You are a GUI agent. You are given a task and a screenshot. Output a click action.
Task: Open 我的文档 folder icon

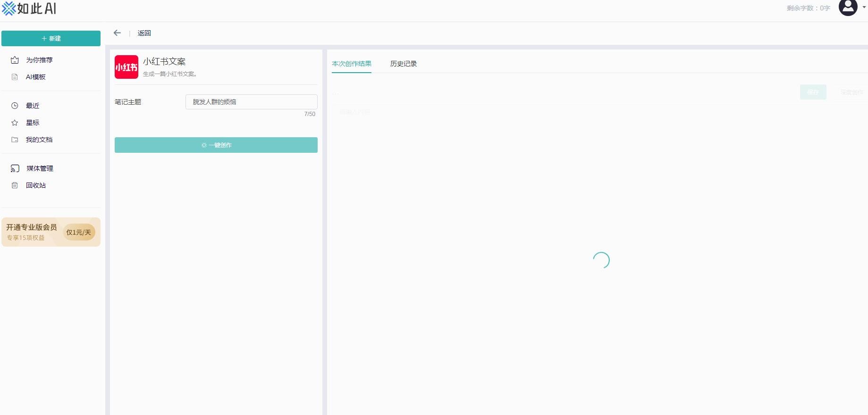(x=15, y=140)
